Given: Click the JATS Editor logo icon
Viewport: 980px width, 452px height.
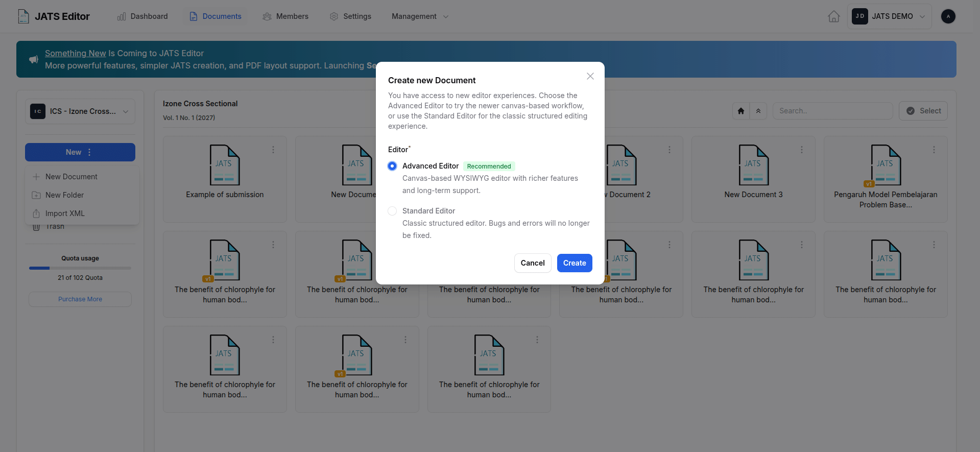Looking at the screenshot, I should pos(23,16).
